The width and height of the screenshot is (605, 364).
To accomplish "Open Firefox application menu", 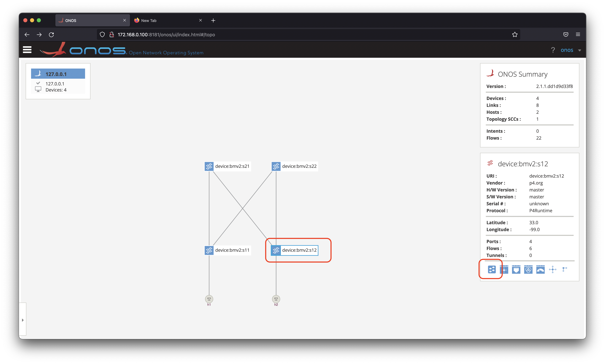I will pyautogui.click(x=578, y=35).
